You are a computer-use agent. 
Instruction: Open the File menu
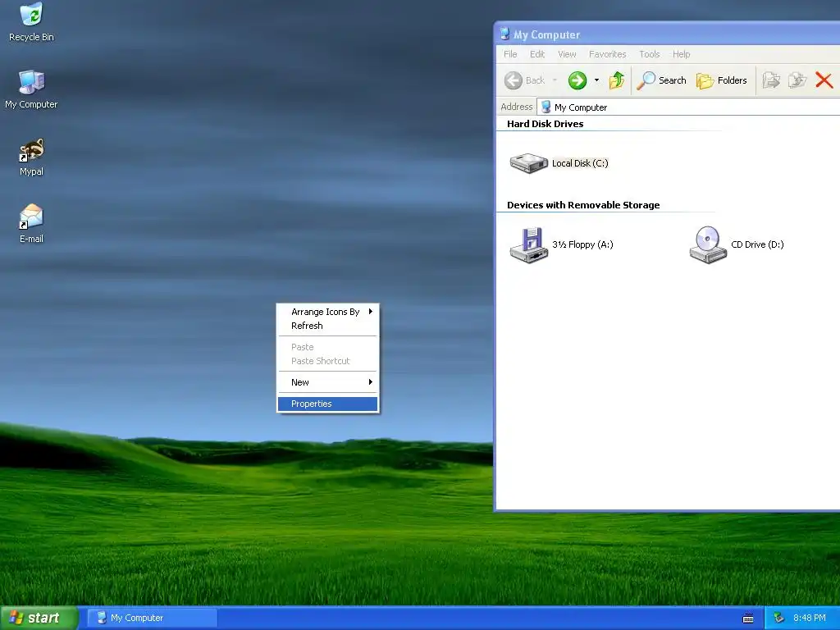coord(510,54)
